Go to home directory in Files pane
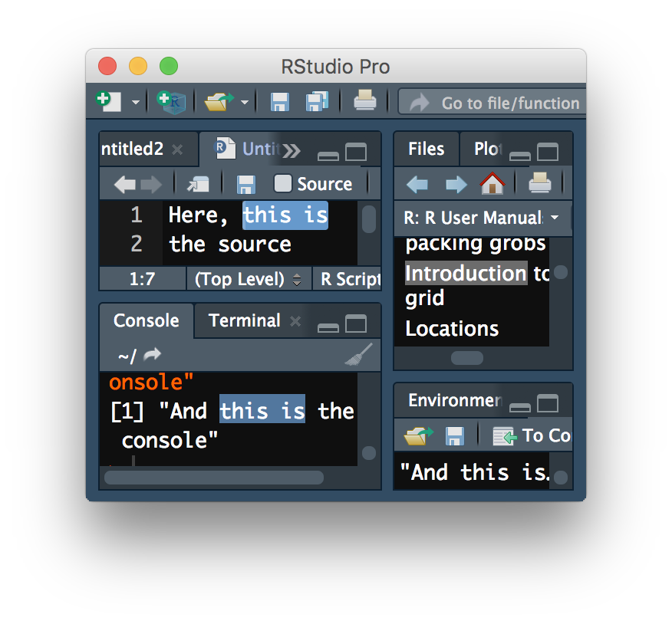Image resolution: width=672 pixels, height=624 pixels. (493, 184)
